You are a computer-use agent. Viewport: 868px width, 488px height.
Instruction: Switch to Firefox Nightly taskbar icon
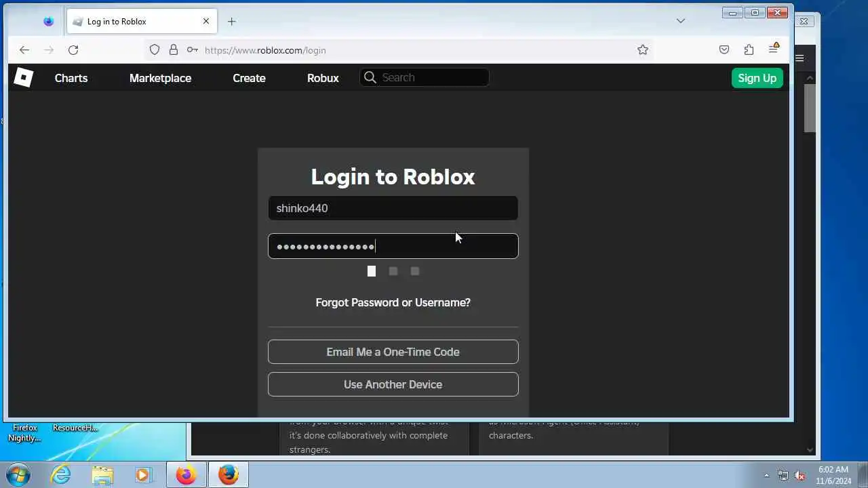point(186,474)
